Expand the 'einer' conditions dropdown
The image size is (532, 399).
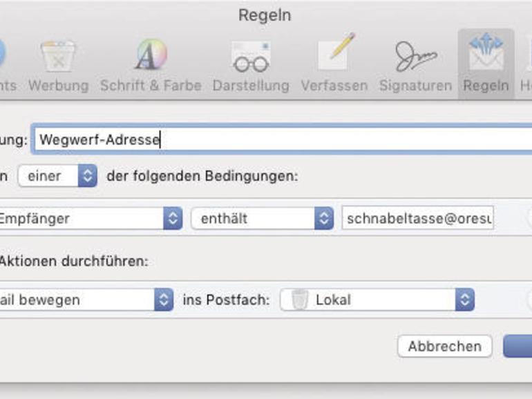click(57, 175)
